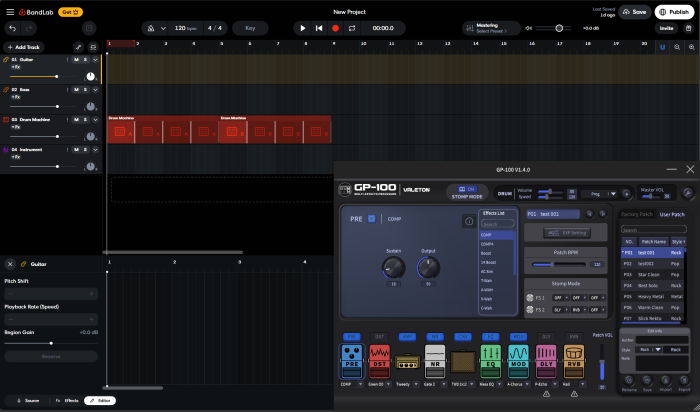Play the GP-100 drum pattern

(626, 194)
